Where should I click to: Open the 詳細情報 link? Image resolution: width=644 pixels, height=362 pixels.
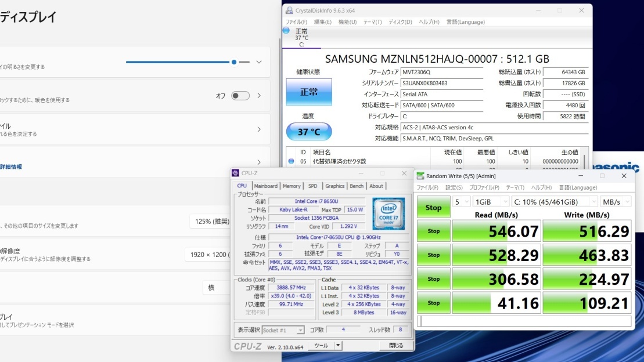tap(11, 166)
